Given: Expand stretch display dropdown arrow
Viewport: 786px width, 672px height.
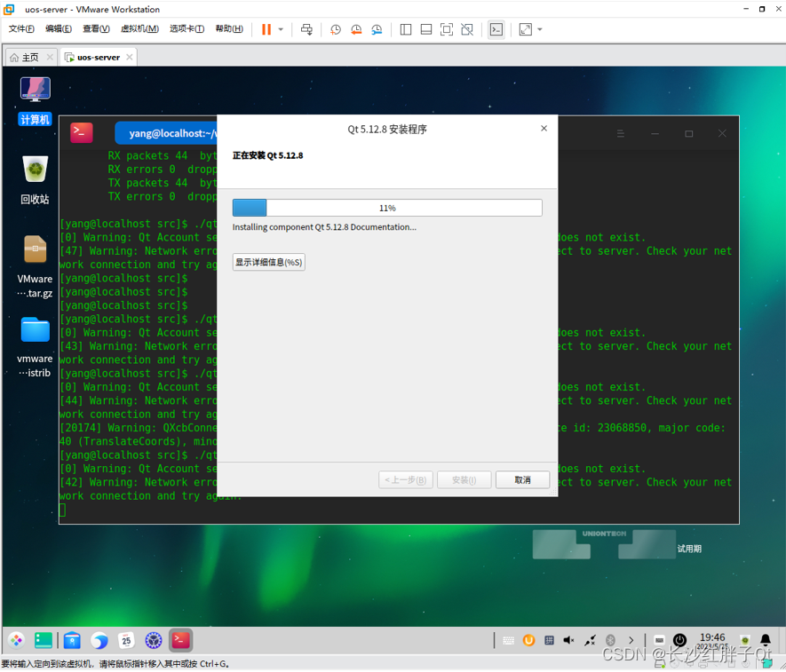Looking at the screenshot, I should point(540,29).
